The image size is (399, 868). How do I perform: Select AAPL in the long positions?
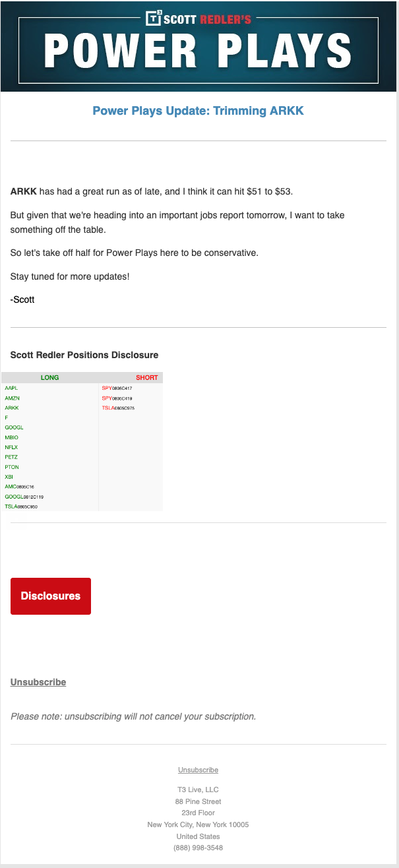[12, 388]
